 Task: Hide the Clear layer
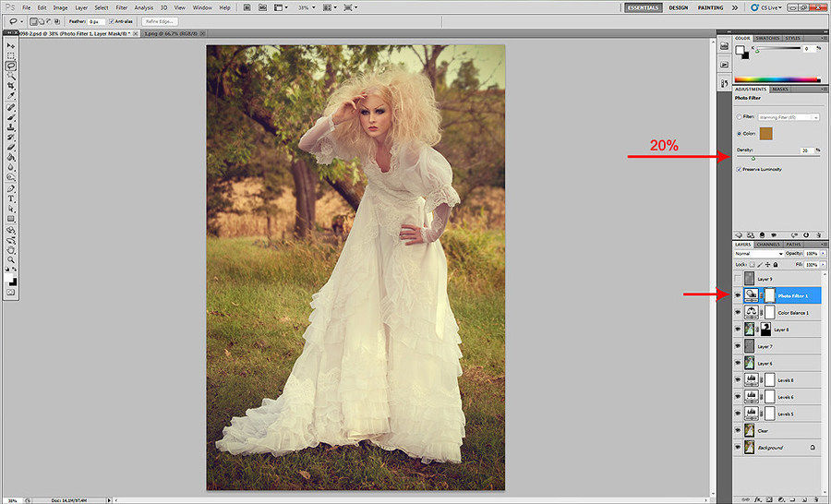(x=738, y=431)
